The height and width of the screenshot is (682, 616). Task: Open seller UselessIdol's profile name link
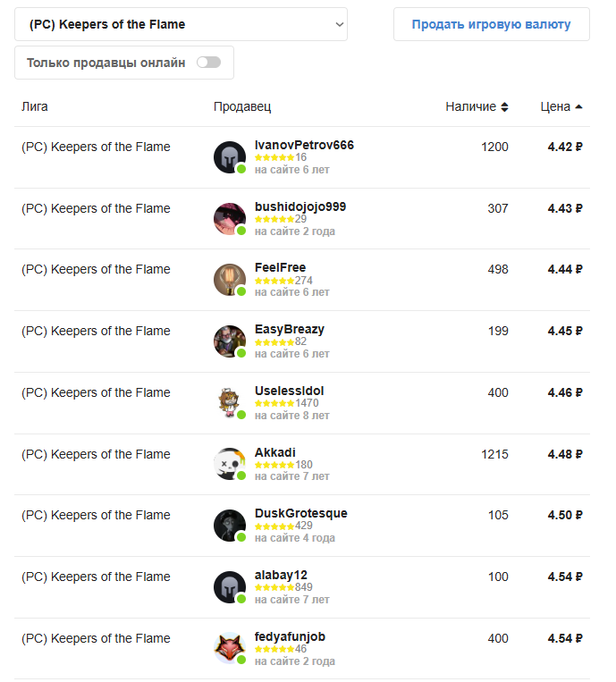289,392
